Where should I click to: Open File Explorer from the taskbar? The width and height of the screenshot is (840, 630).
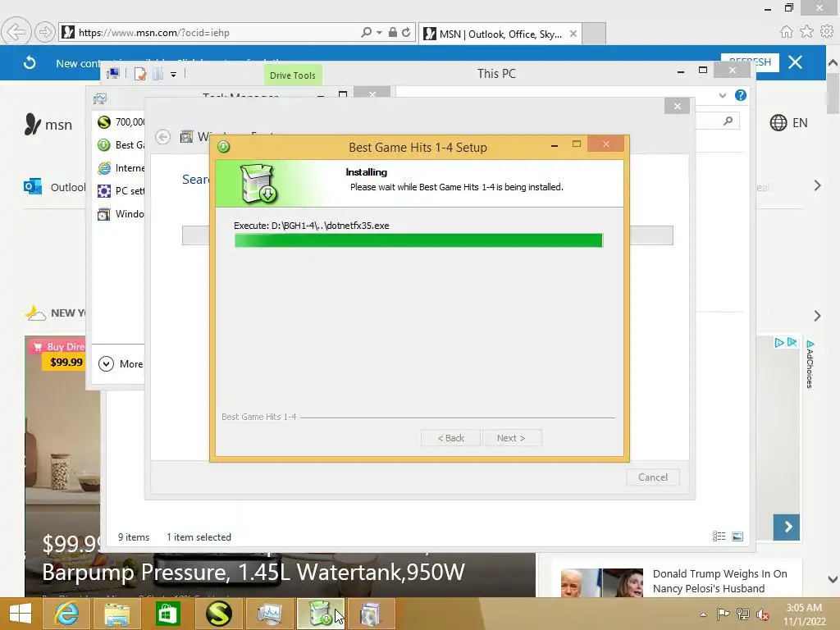pyautogui.click(x=116, y=614)
